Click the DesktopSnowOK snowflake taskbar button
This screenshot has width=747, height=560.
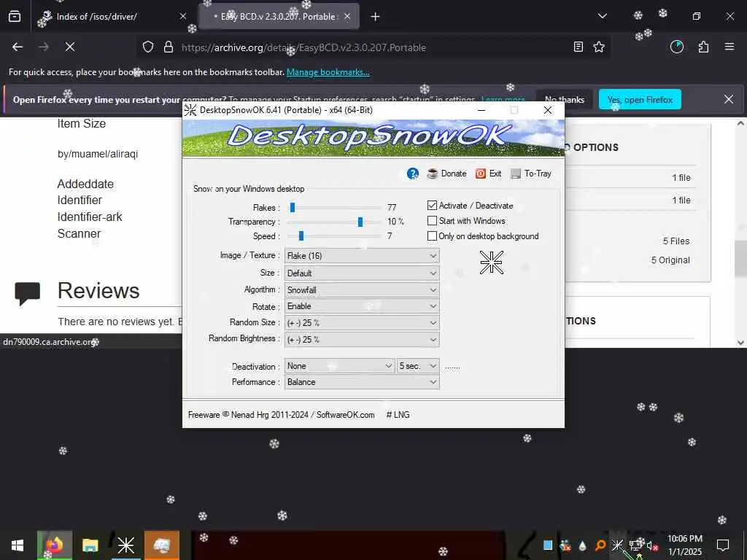(x=125, y=545)
